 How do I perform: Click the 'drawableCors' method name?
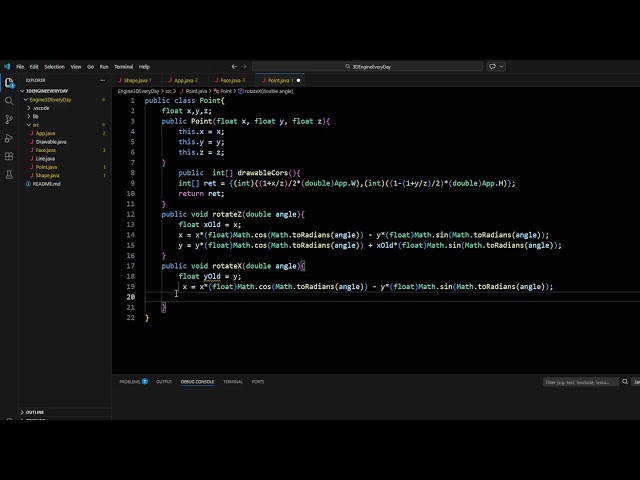pyautogui.click(x=262, y=173)
